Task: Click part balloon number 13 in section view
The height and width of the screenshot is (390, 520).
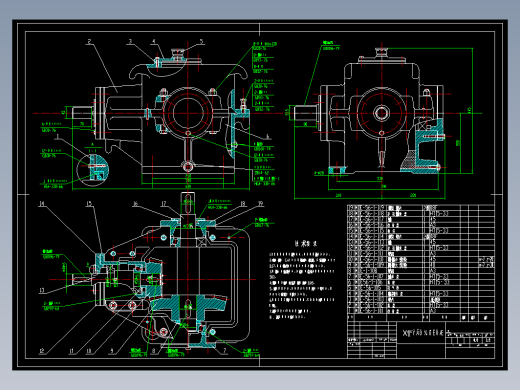Action: pos(42,290)
